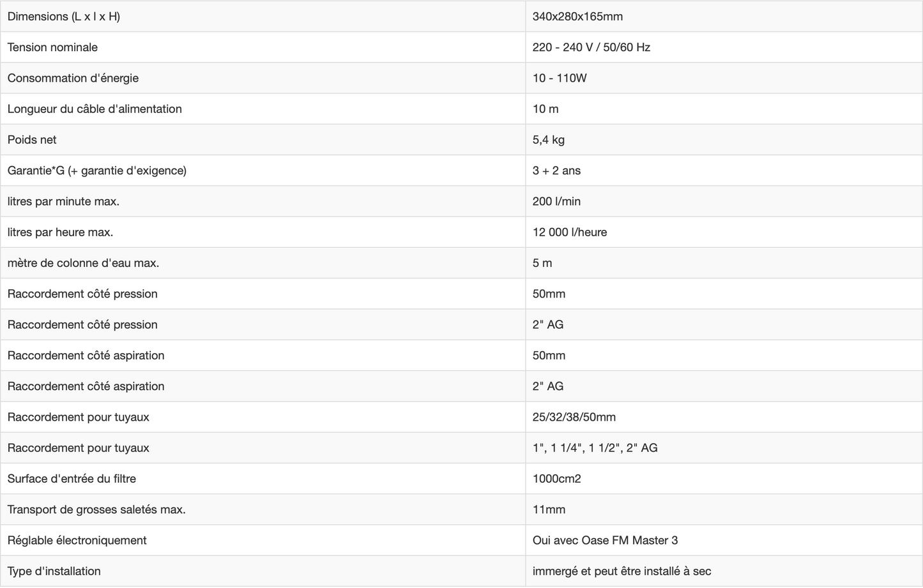923x588 pixels.
Task: Click "Longueur du câble d'alimentation" label
Action: (95, 109)
